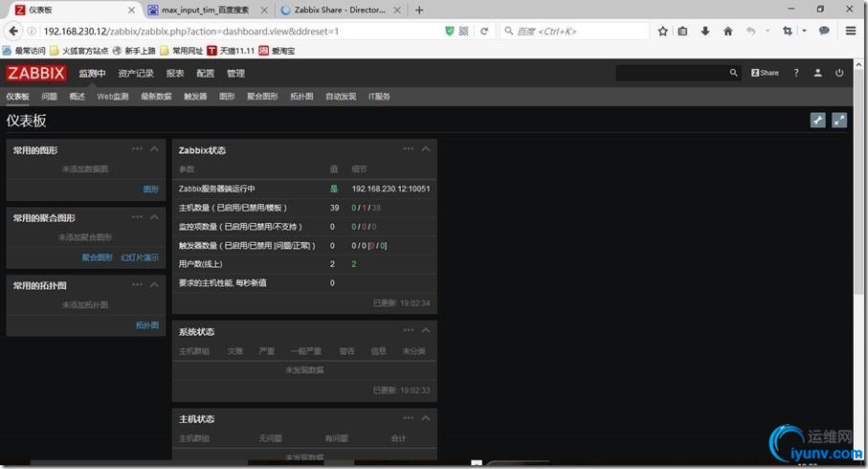Select the 拓扑图 submenu tab
Viewport: 868px width, 469px height.
tap(301, 97)
